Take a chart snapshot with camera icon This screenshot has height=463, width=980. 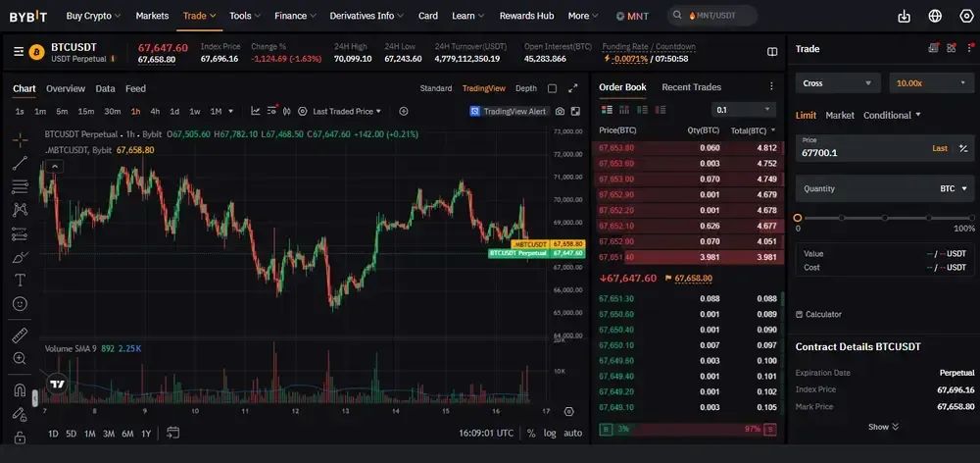(x=560, y=112)
